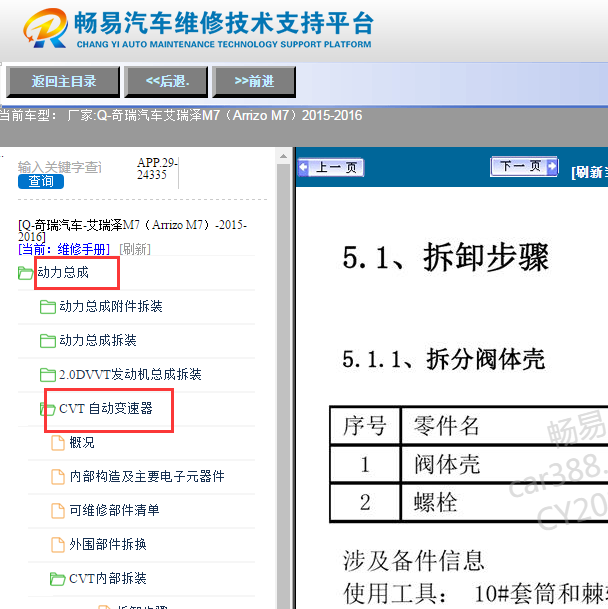The height and width of the screenshot is (609, 608).
Task: Click the 当前：维修手册 link
Action: tap(64, 249)
